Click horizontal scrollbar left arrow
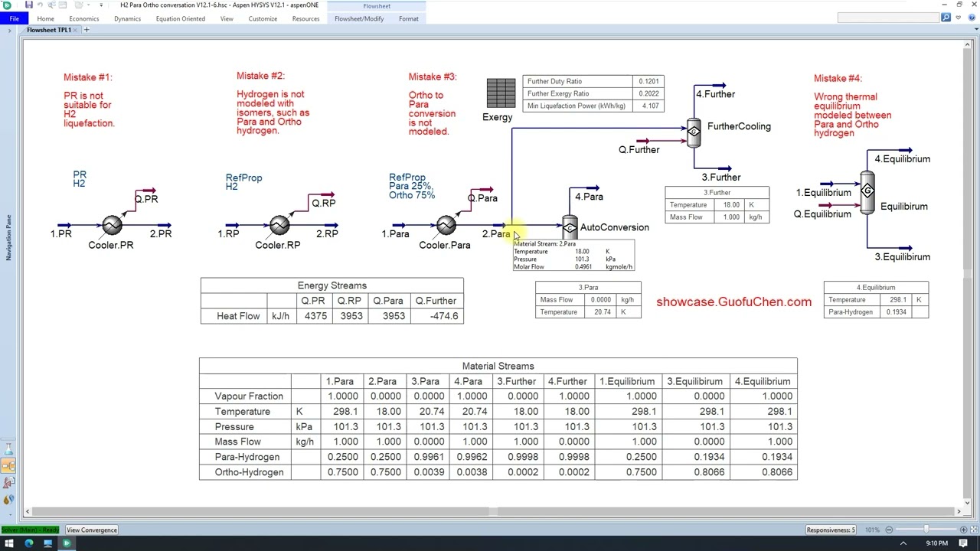 28,511
